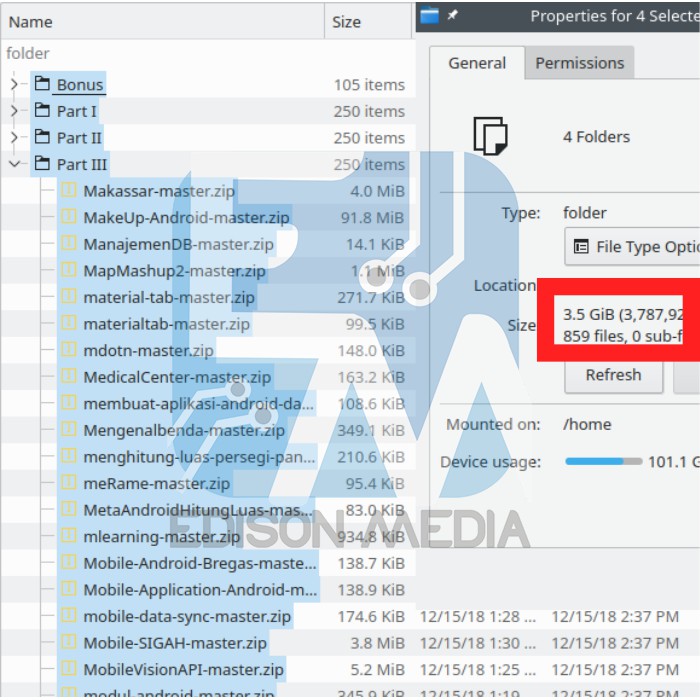Click the mobile-data-sync-master.zip archive icon
This screenshot has height=700, width=700.
pos(69,616)
